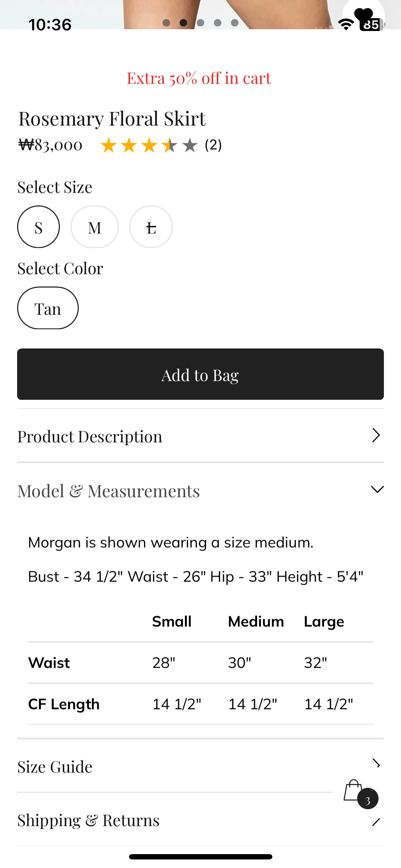This screenshot has height=868, width=401.
Task: Expand Product Description section chevron
Action: (376, 435)
